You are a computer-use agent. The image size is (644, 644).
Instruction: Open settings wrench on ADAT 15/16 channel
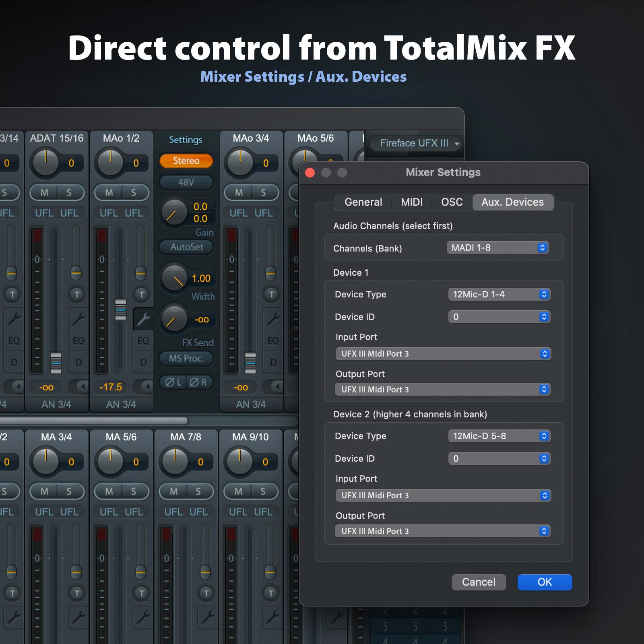(78, 319)
